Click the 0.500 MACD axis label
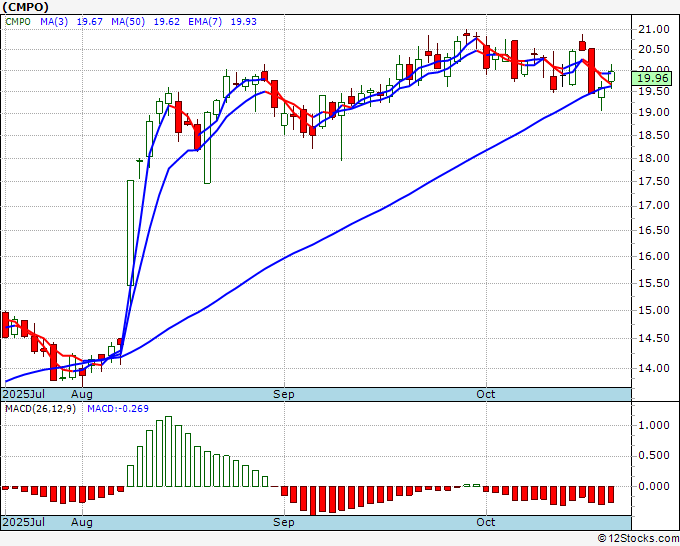Viewport: 680px width, 546px height. [x=654, y=456]
